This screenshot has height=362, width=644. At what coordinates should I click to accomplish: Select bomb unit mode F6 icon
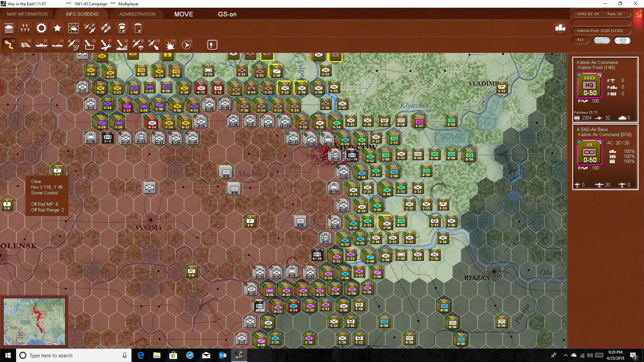coord(89,45)
